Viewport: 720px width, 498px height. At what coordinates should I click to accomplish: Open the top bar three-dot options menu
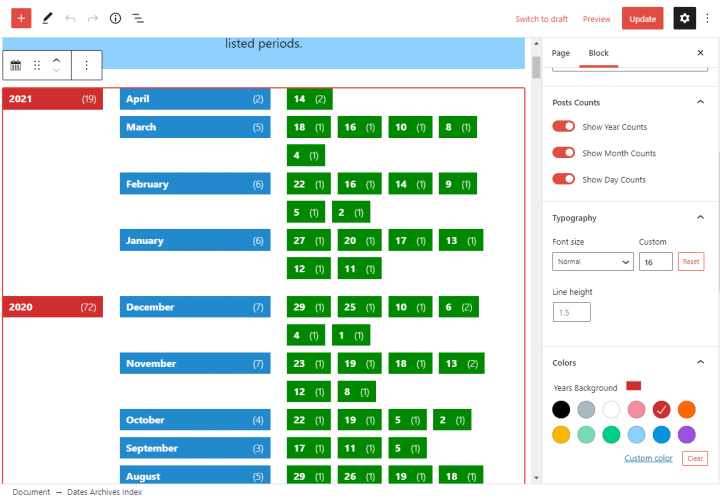coord(707,18)
